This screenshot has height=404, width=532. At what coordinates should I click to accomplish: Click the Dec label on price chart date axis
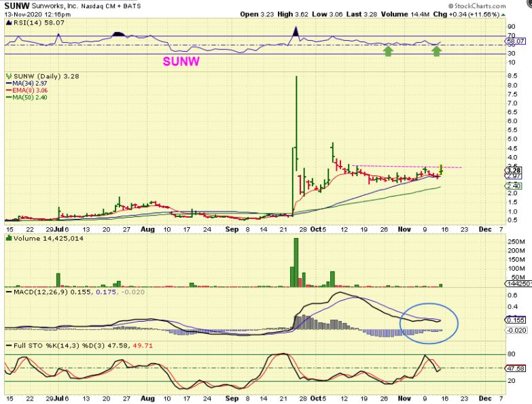pyautogui.click(x=485, y=229)
